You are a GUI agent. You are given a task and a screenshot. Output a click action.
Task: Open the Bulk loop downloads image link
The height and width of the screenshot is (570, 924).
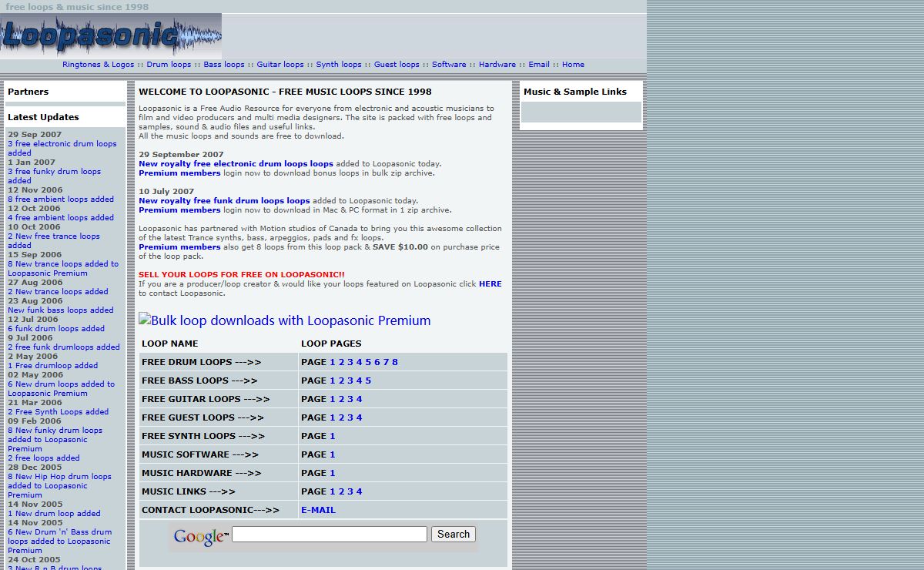coord(285,320)
